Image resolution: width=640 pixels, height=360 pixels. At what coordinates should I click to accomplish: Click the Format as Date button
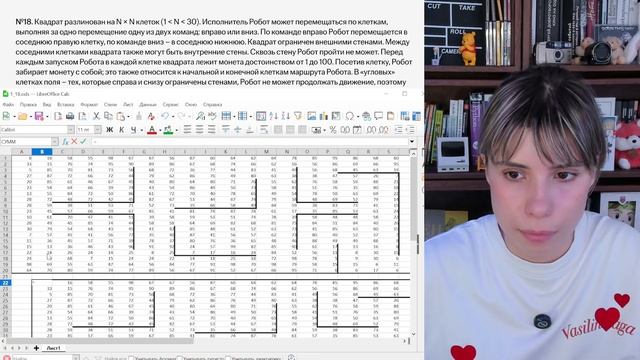tap(357, 130)
